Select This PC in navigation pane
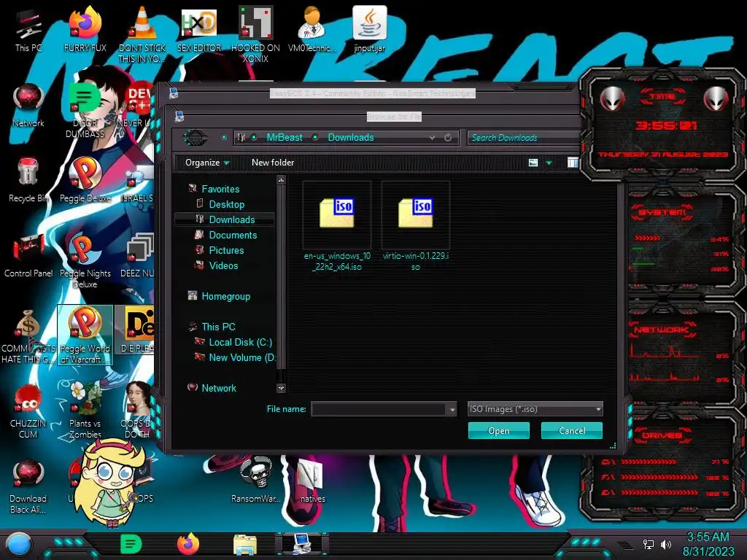This screenshot has height=560, width=747. coord(218,327)
